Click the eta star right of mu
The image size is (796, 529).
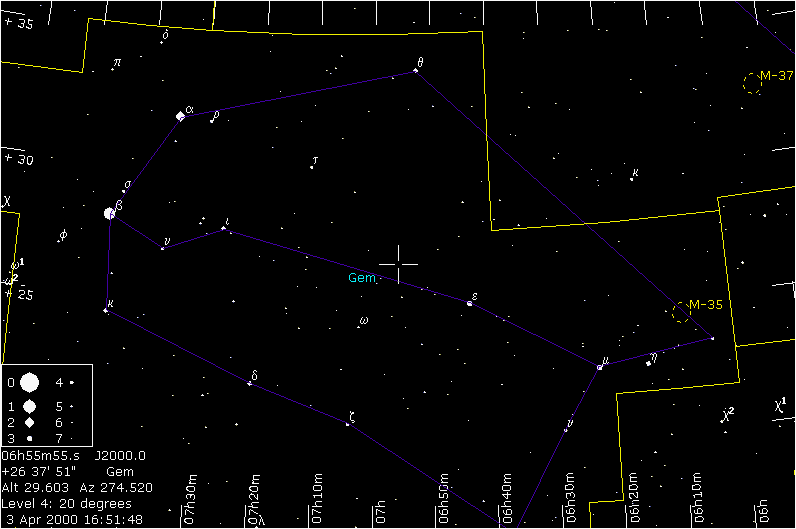click(648, 364)
